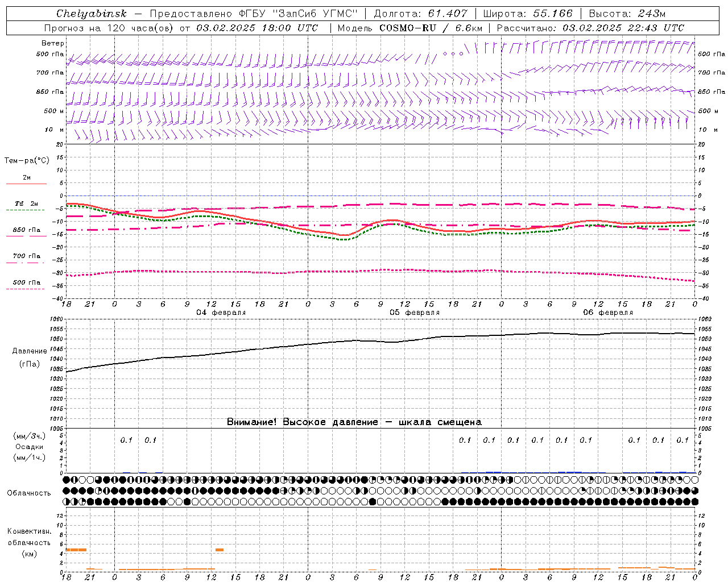Click the date label 04 февраля
The image size is (728, 582).
pos(221,313)
